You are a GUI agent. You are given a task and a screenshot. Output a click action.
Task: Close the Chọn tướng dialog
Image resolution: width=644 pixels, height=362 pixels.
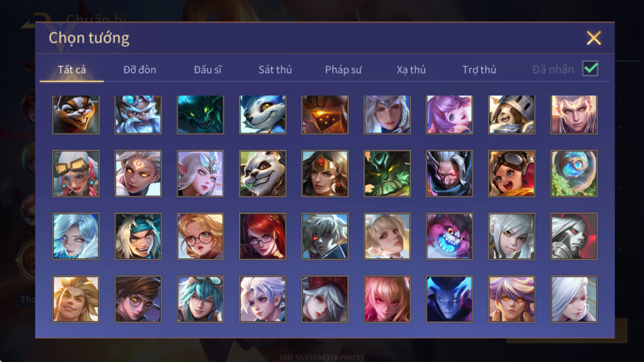(x=594, y=38)
